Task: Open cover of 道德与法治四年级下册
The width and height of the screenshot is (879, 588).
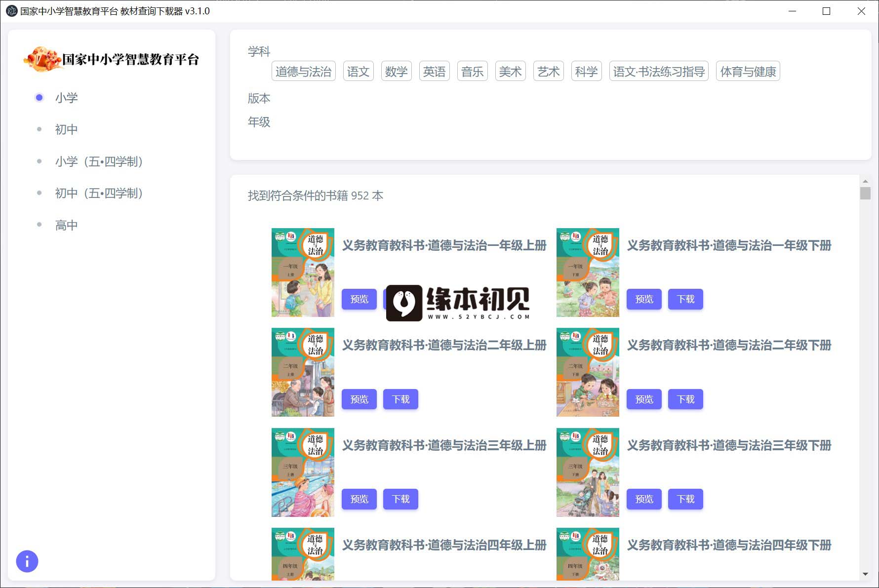Action: pyautogui.click(x=588, y=554)
